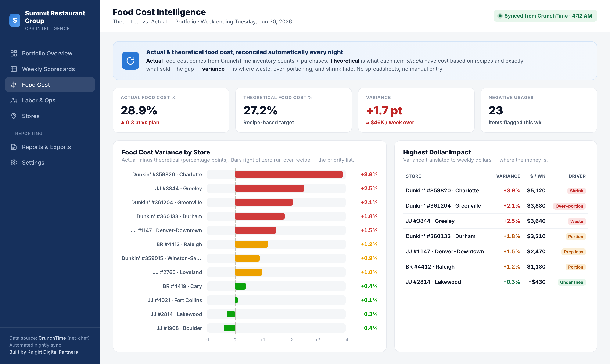The width and height of the screenshot is (610, 364).
Task: Click the Summit Restaurant Group S logo
Action: (15, 20)
